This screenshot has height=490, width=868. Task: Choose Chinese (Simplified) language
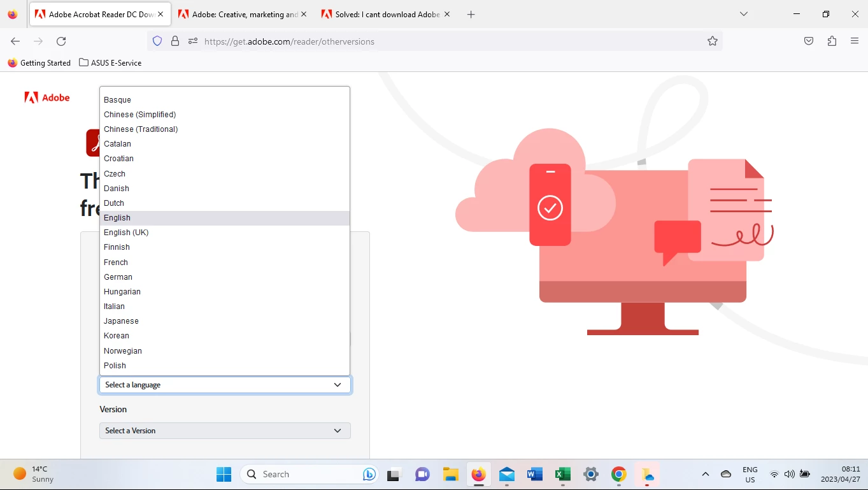(x=225, y=115)
